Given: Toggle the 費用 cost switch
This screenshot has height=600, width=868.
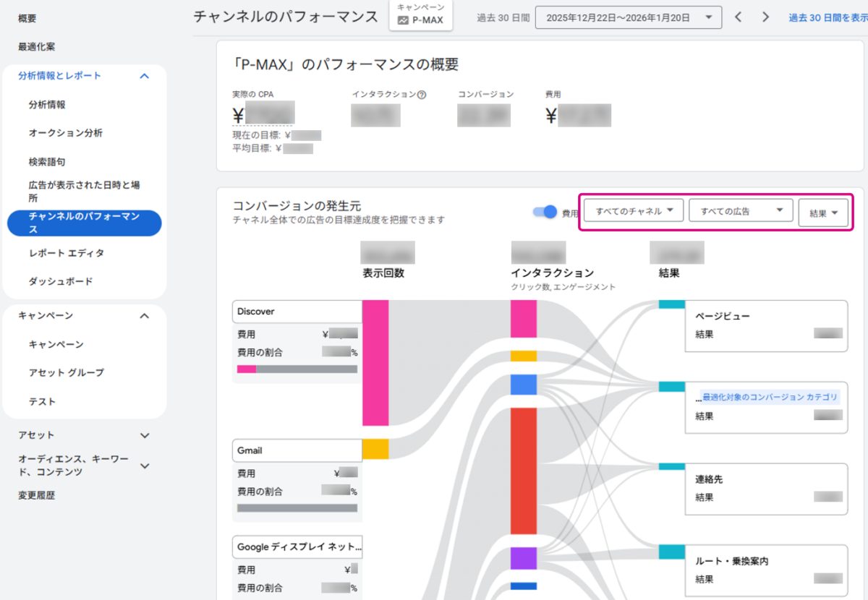Looking at the screenshot, I should (545, 212).
